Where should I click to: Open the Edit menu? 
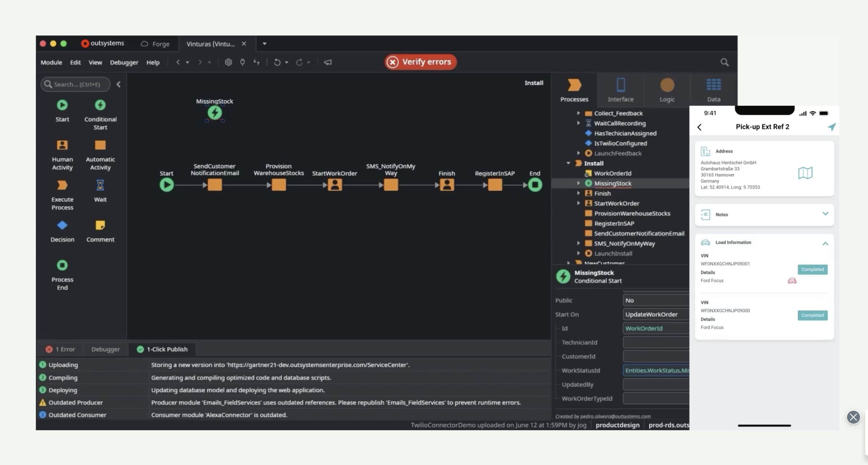click(x=75, y=62)
